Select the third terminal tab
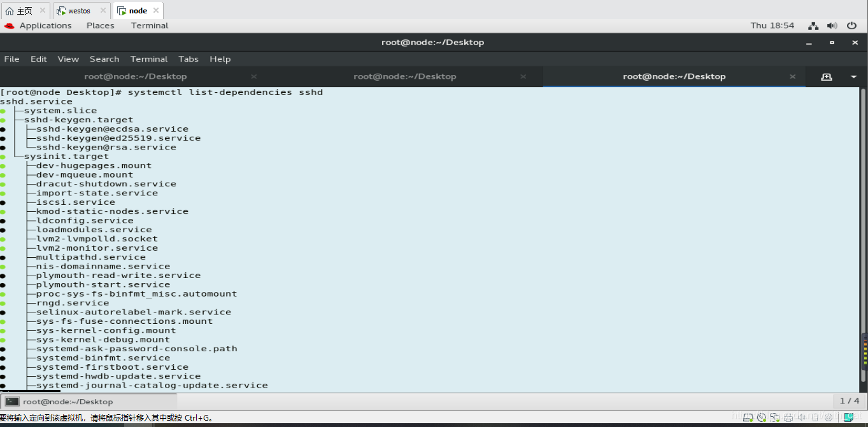 tap(674, 76)
